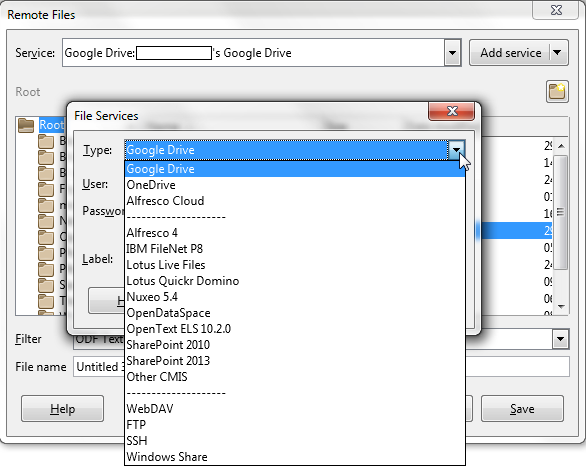Open Add service arrow menu
The image size is (586, 475).
click(x=558, y=53)
